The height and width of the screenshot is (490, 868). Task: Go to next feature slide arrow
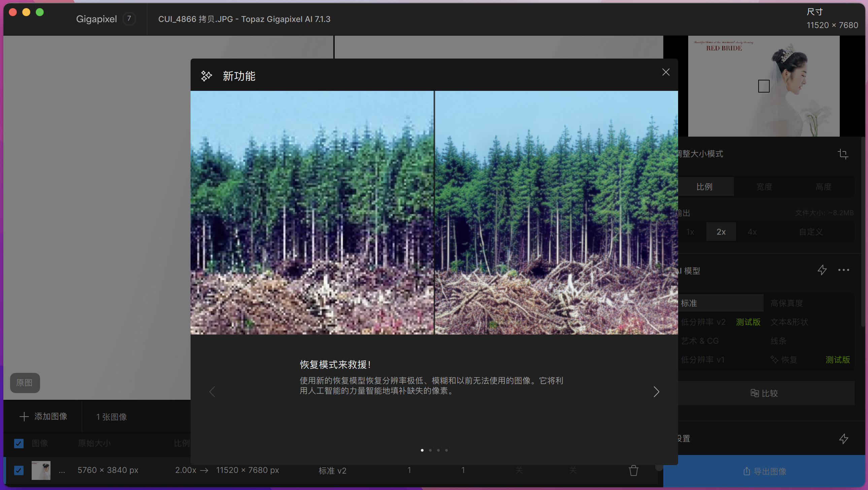656,391
